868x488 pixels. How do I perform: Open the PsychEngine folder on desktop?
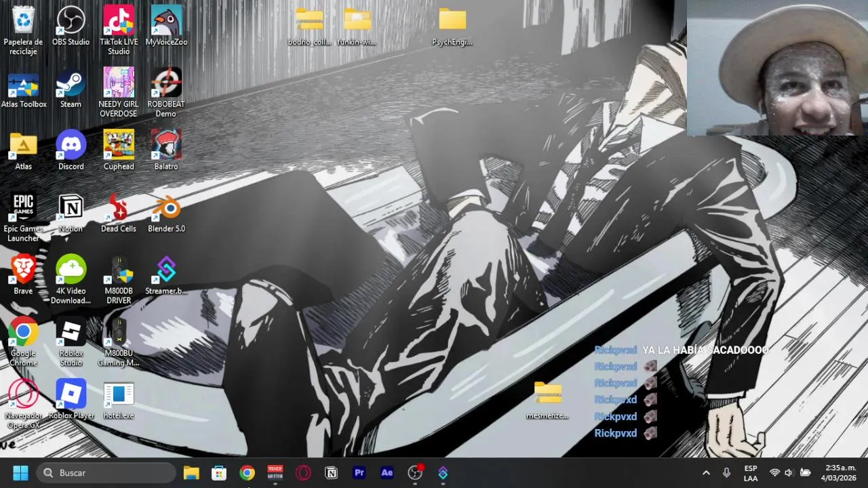click(x=452, y=27)
